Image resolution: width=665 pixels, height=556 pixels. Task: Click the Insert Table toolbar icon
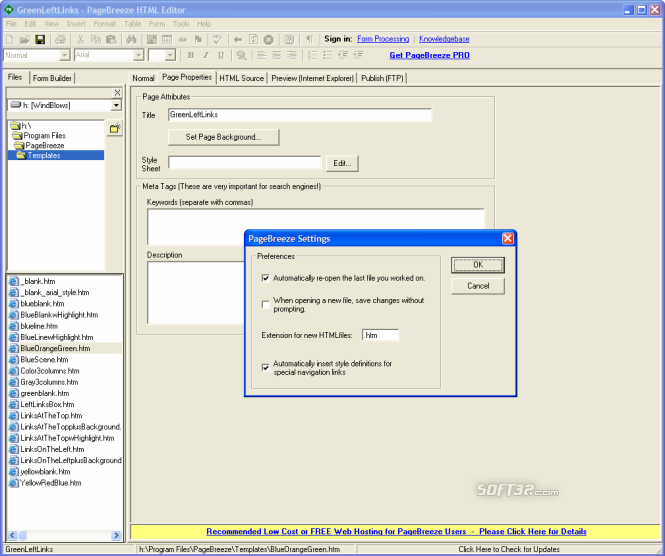(167, 39)
